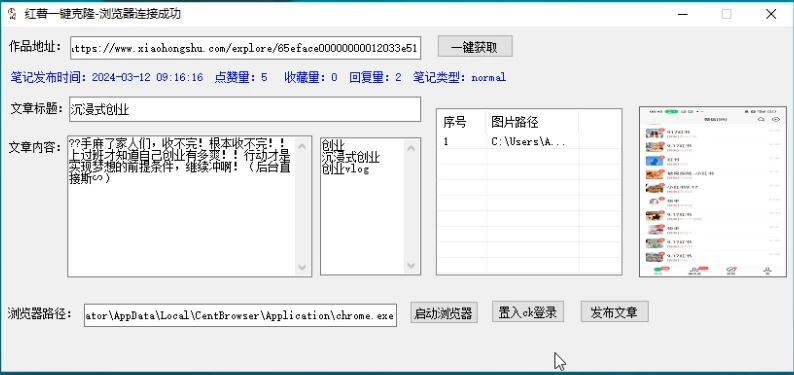The height and width of the screenshot is (375, 794).
Task: Focus the 作品地址 URL input field
Action: tap(245, 48)
